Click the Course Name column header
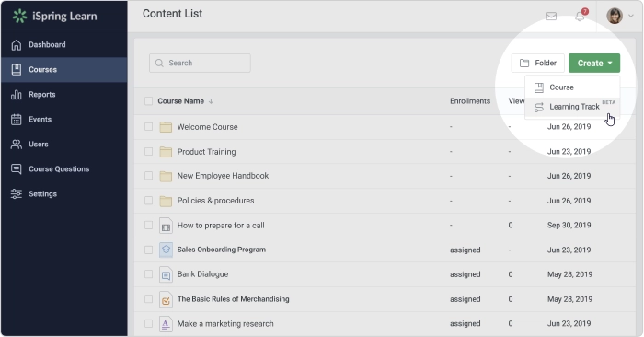The height and width of the screenshot is (337, 644). 180,101
